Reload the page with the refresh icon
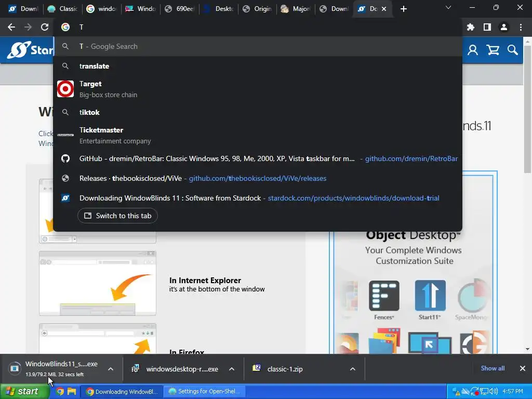 point(45,27)
